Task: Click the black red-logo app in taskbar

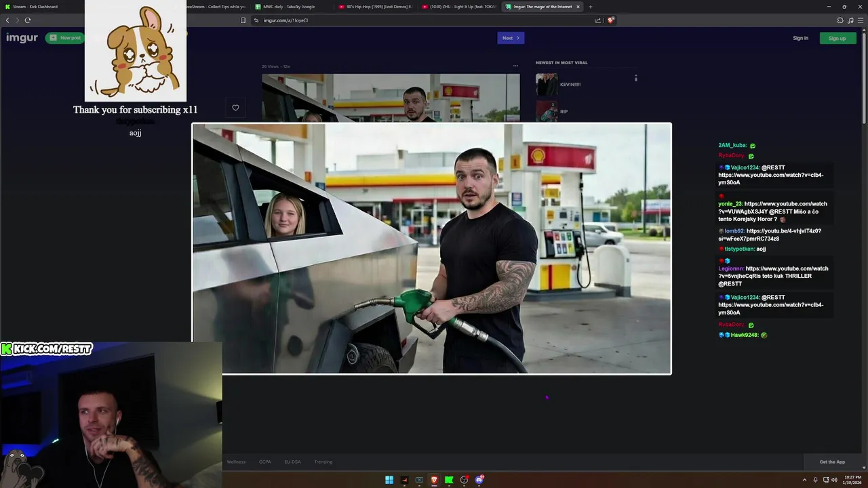Action: 404,480
